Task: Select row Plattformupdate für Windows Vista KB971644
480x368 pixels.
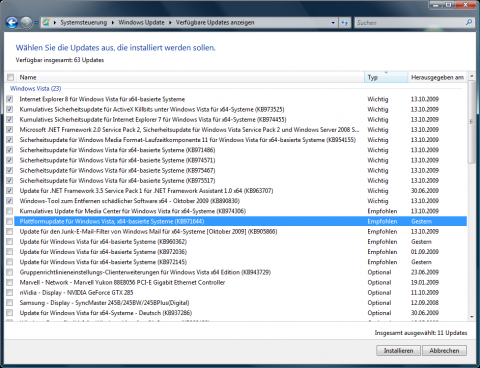Action: (x=240, y=221)
